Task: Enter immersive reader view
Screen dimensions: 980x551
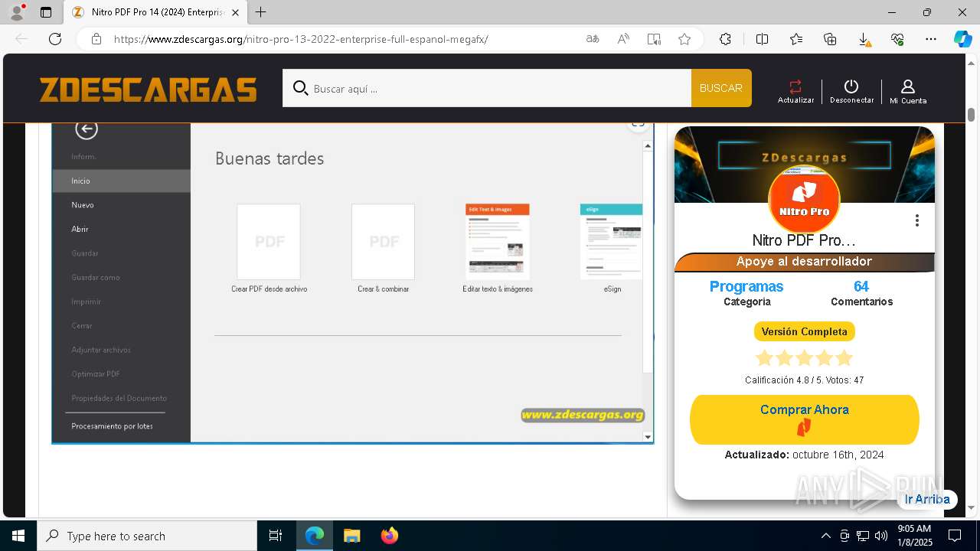Action: (654, 39)
